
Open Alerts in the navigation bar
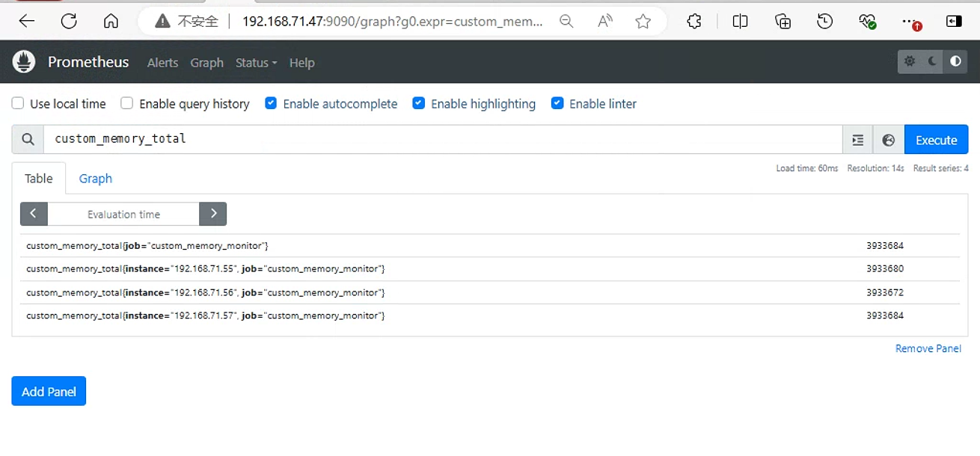pyautogui.click(x=162, y=63)
